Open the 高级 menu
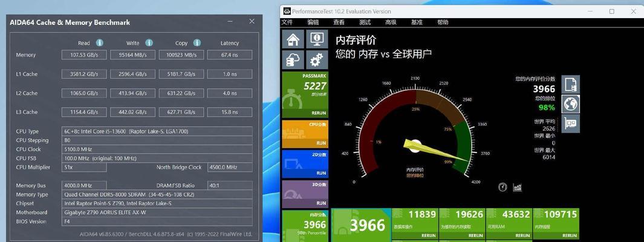This screenshot has width=644, height=242. point(391,22)
